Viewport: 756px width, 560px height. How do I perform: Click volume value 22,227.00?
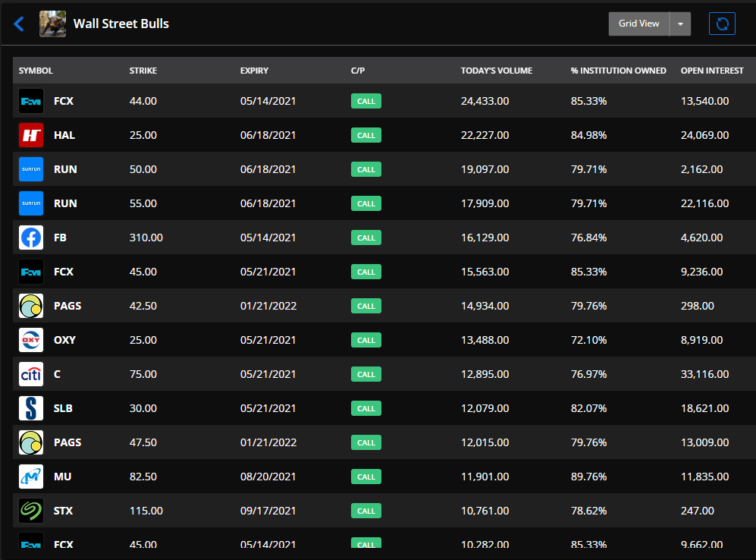point(485,135)
